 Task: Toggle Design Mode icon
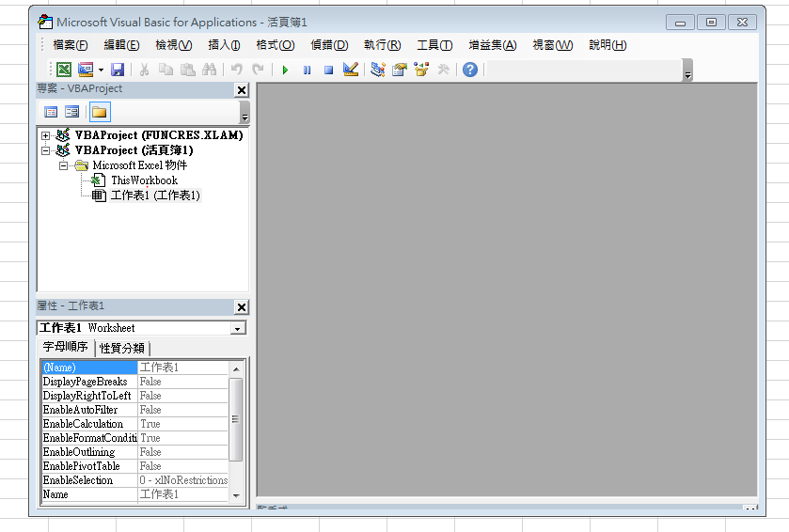click(351, 70)
